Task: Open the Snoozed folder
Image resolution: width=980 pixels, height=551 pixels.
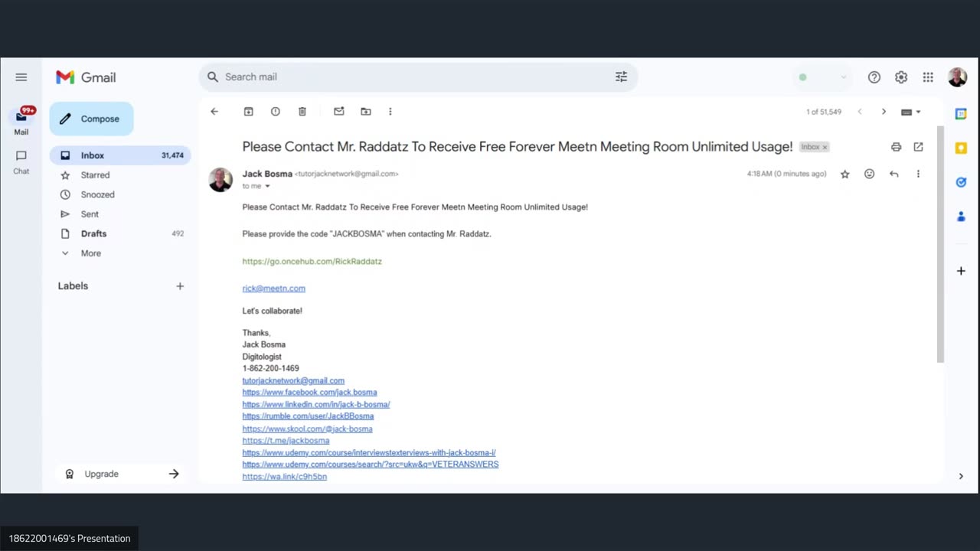Action: (120, 194)
